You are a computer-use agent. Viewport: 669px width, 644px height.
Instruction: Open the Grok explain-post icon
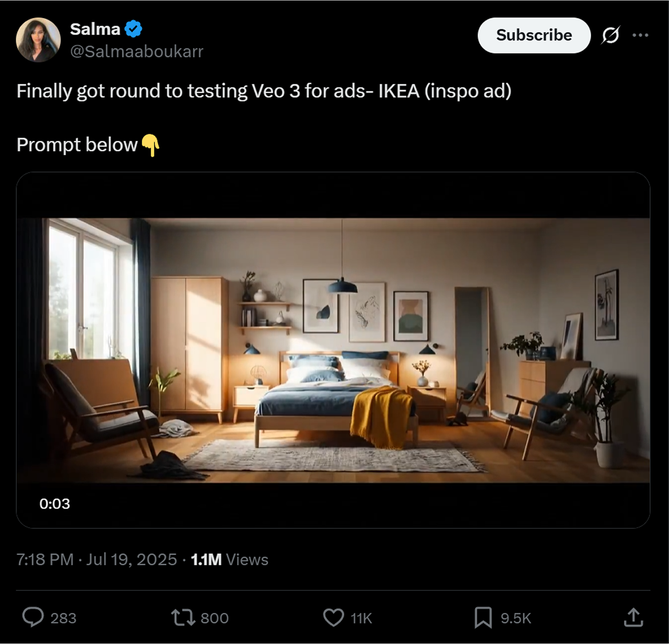coord(610,35)
